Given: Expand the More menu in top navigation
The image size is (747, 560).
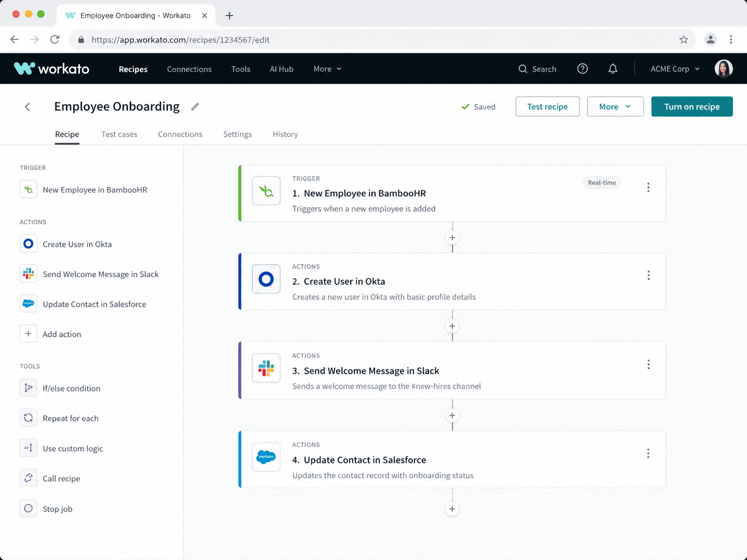Looking at the screenshot, I should pos(328,69).
